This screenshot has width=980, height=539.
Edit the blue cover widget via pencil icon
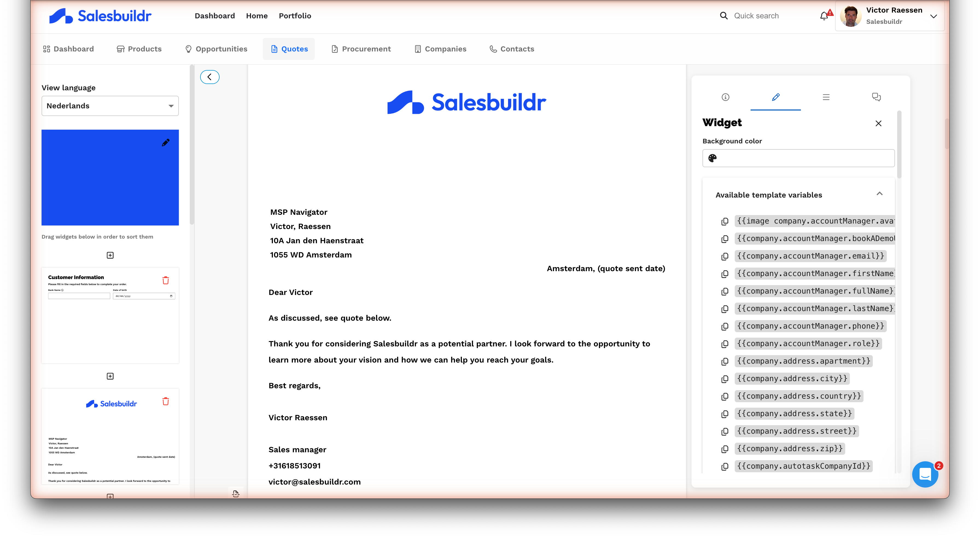(165, 143)
